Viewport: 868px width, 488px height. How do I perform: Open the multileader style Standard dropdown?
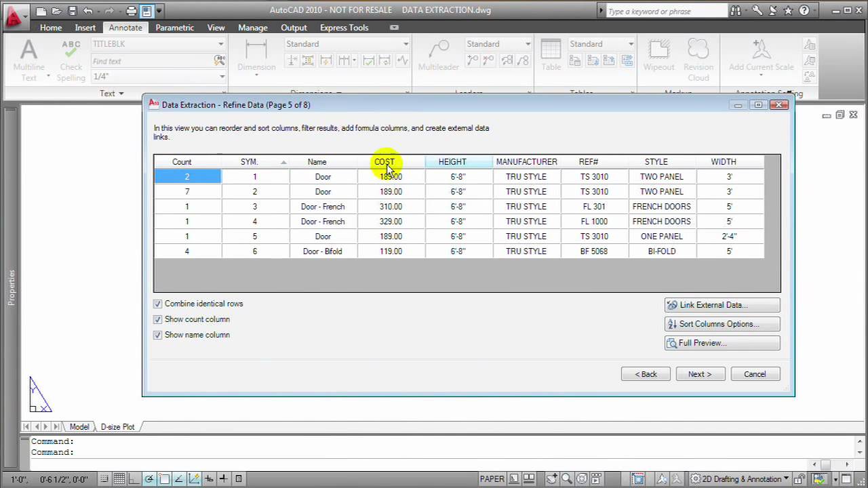click(528, 44)
